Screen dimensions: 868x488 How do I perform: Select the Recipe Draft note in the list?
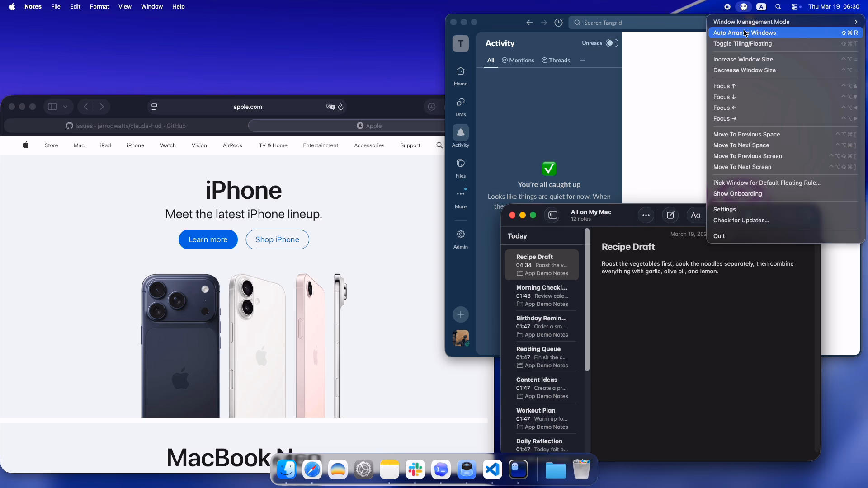[541, 264]
